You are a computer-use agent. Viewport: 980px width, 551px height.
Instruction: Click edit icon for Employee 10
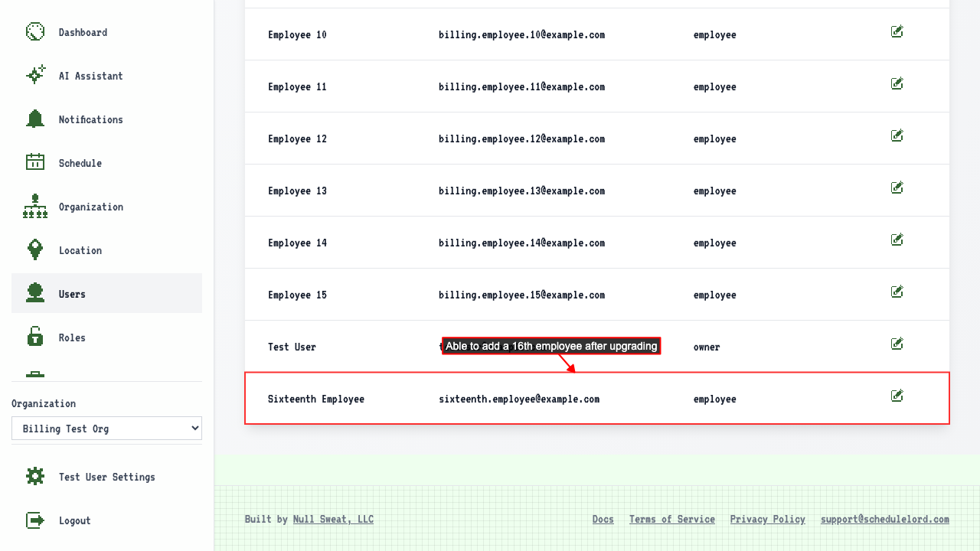pos(897,31)
